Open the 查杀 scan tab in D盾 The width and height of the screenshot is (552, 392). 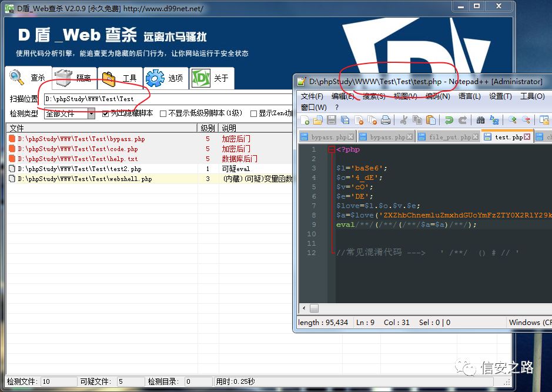point(29,78)
